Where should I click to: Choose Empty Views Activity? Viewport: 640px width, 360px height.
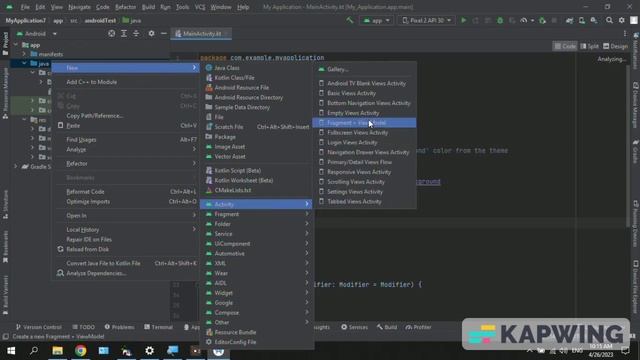(364, 113)
